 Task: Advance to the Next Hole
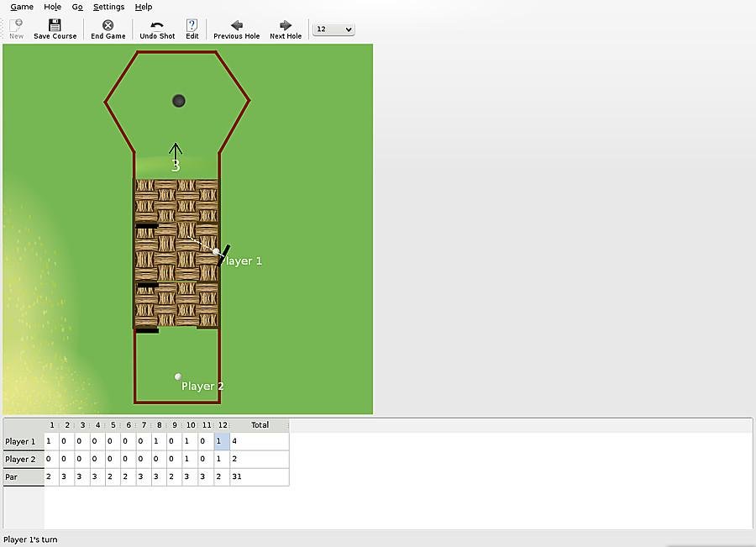(x=286, y=25)
